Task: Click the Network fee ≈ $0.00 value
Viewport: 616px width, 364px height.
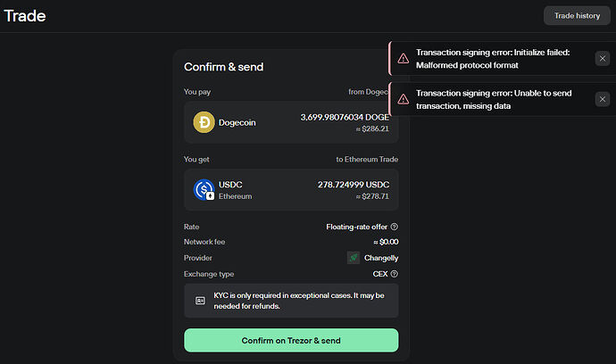Action: click(x=386, y=242)
